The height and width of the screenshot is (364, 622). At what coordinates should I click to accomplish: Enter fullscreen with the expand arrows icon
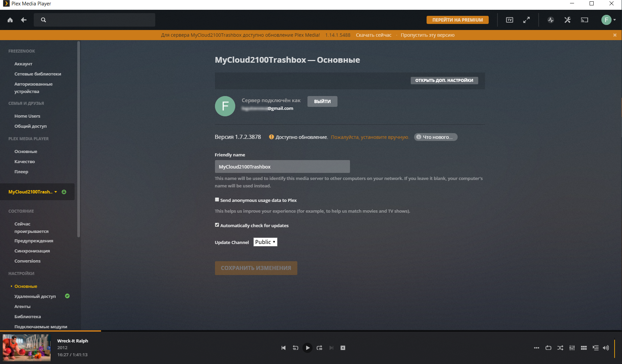coord(526,20)
